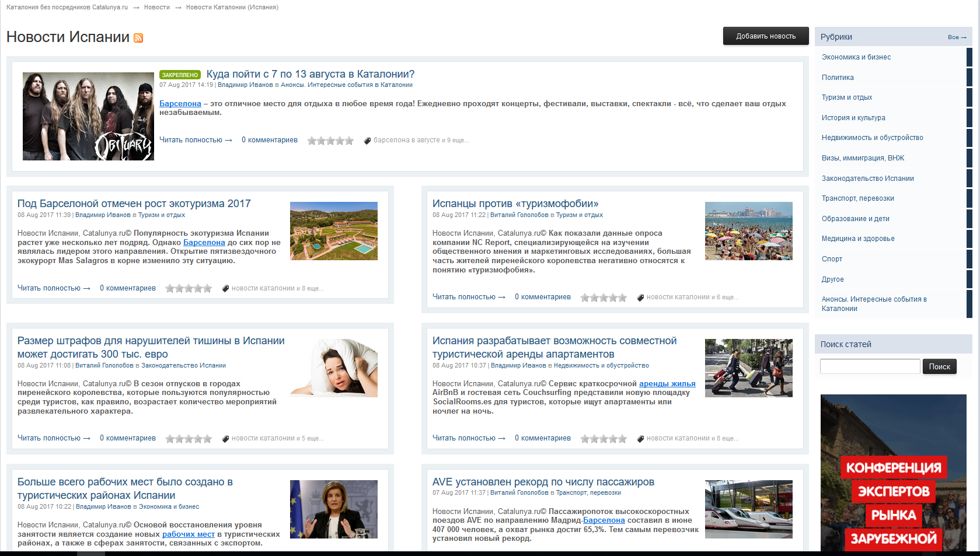Open 'Экономика и бизнес' category
Viewport: 980px width, 556px height.
(856, 57)
